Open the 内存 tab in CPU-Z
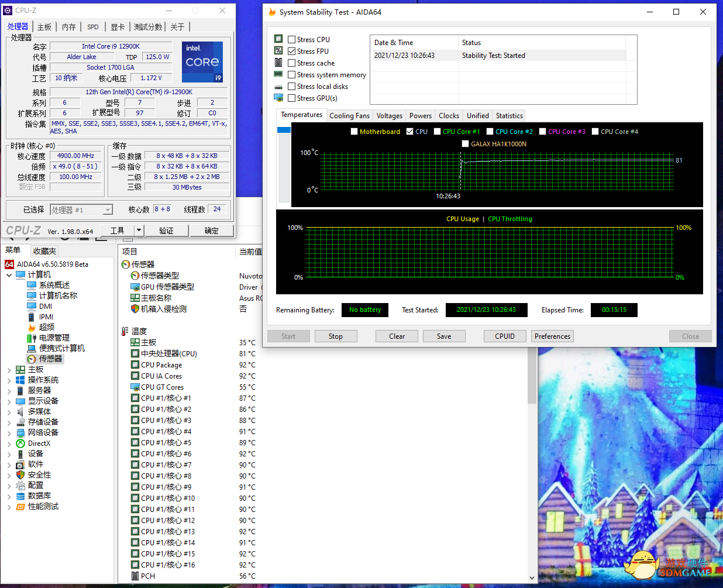The height and width of the screenshot is (588, 723). click(x=69, y=27)
